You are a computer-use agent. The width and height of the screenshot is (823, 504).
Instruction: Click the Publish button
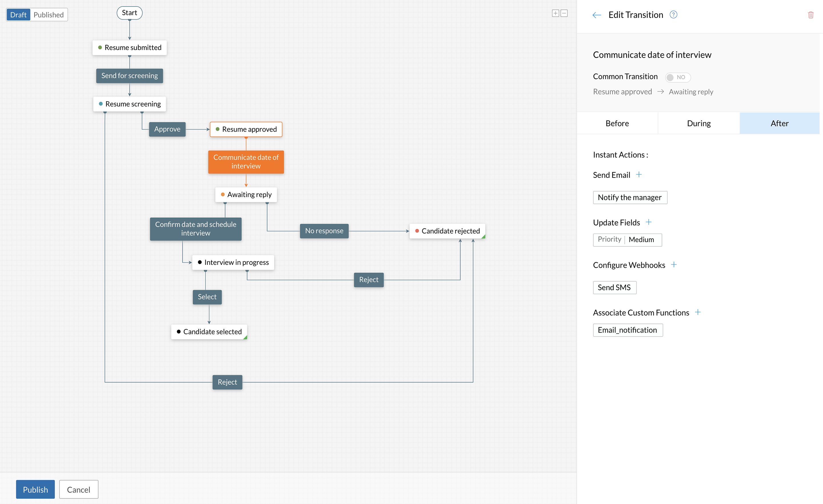pyautogui.click(x=35, y=489)
